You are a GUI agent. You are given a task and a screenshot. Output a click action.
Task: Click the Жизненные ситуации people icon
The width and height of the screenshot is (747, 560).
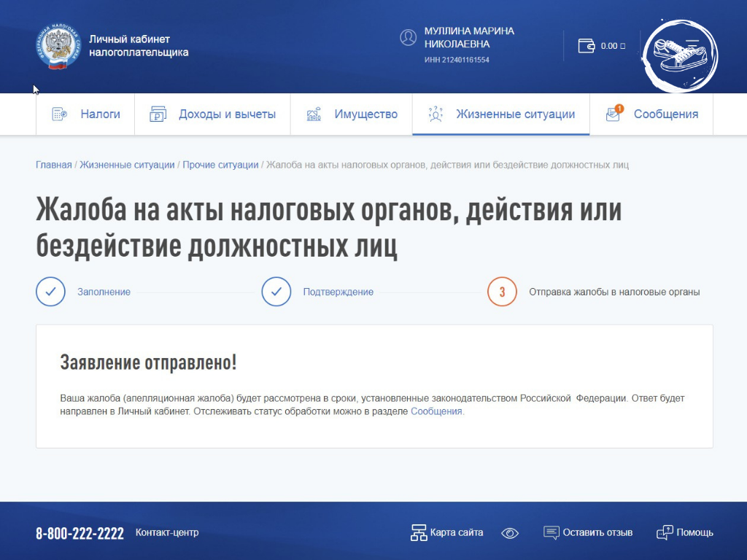click(x=436, y=114)
